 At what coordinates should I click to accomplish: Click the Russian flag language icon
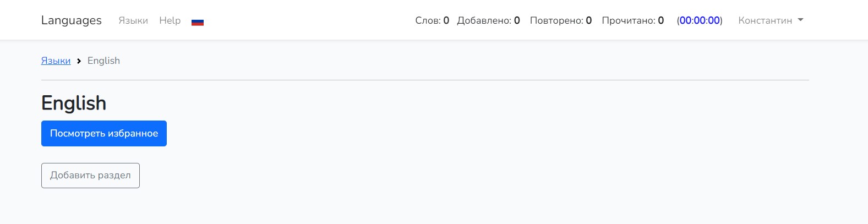coord(198,22)
